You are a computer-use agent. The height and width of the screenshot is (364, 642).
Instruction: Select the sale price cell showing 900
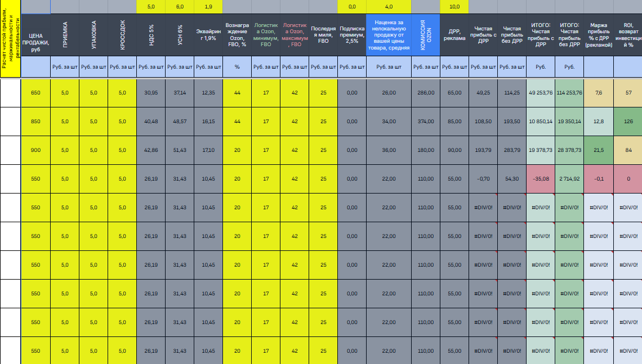[x=35, y=150]
